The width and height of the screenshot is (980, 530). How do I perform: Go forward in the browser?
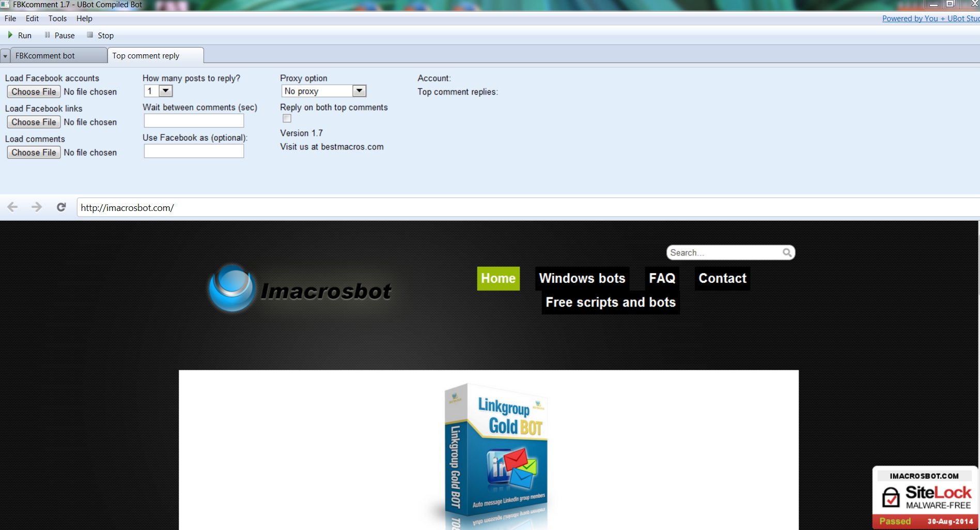click(37, 207)
